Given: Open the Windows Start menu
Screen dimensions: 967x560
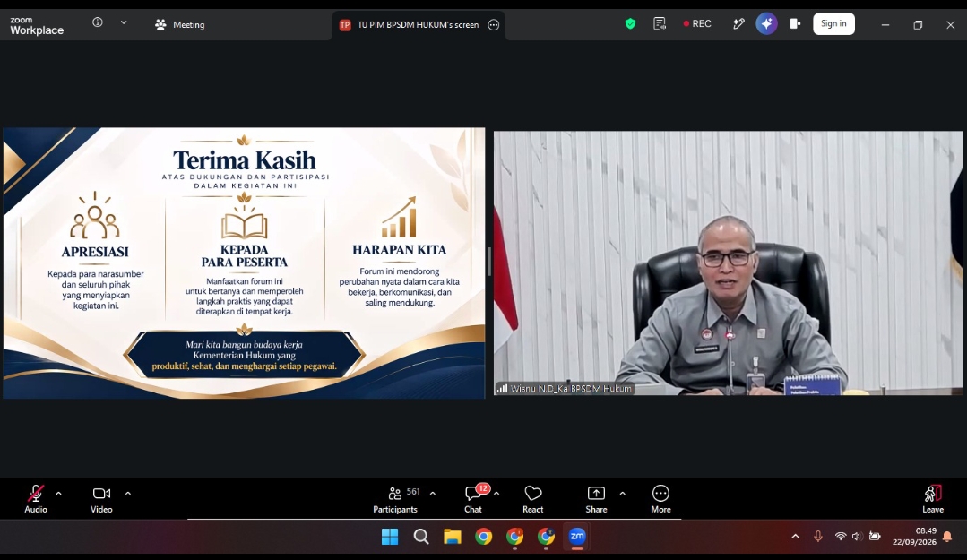Looking at the screenshot, I should pos(390,537).
